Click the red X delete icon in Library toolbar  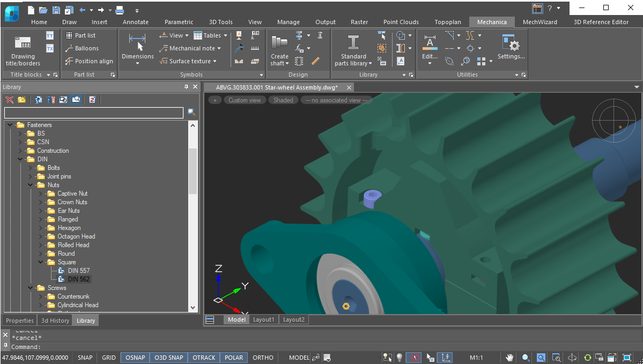(x=10, y=100)
